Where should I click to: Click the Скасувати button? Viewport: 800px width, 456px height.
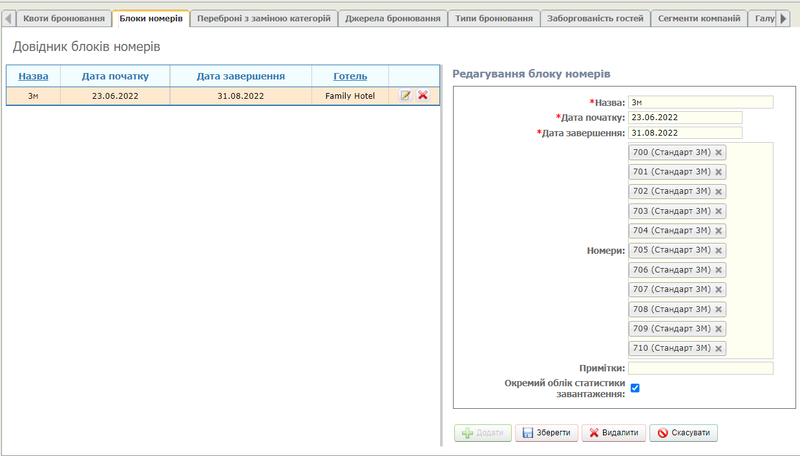click(683, 433)
